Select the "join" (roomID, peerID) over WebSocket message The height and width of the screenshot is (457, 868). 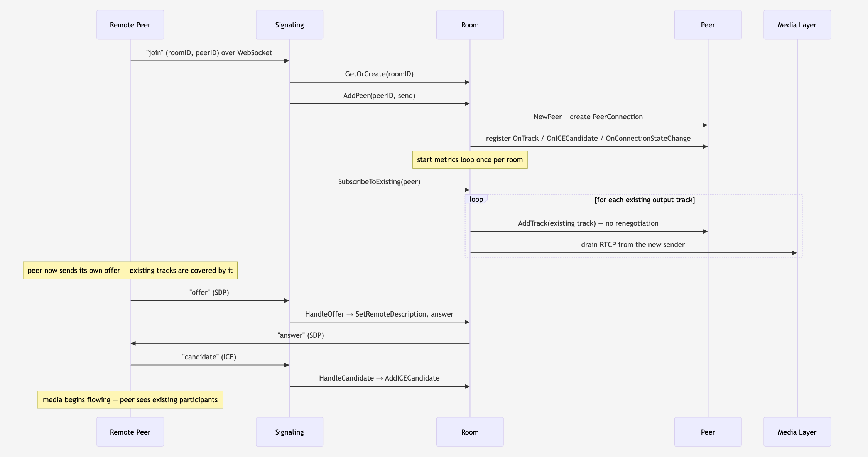coord(209,53)
